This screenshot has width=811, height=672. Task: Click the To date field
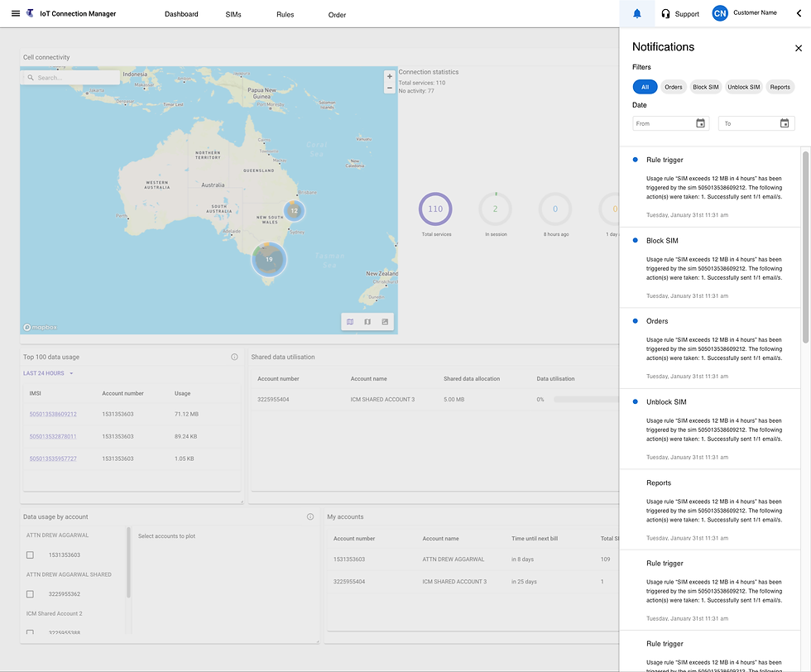pyautogui.click(x=756, y=123)
